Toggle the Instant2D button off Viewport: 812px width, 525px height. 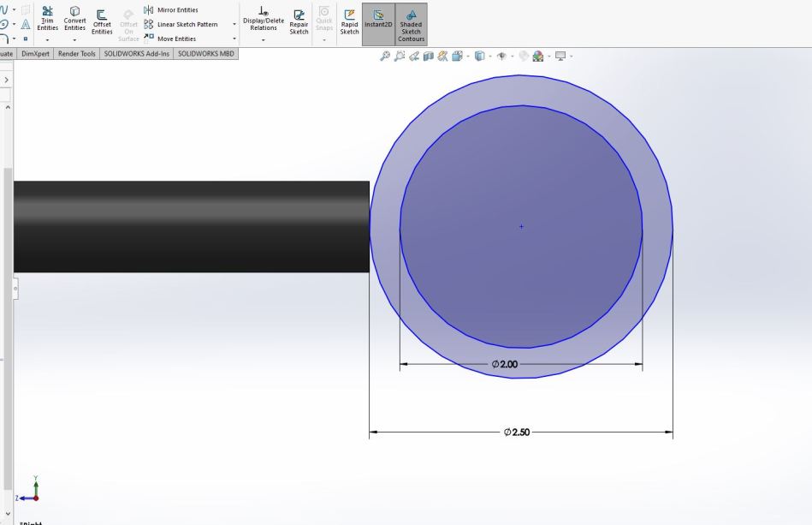[x=378, y=22]
